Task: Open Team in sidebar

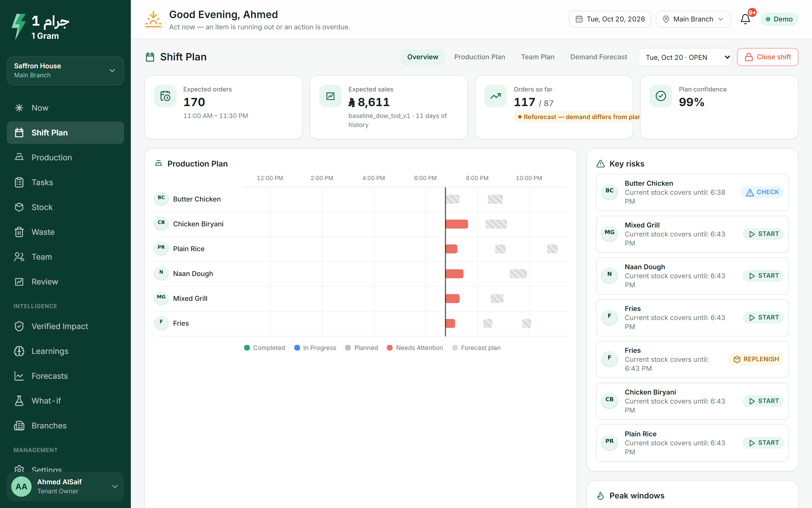Action: 65,257
